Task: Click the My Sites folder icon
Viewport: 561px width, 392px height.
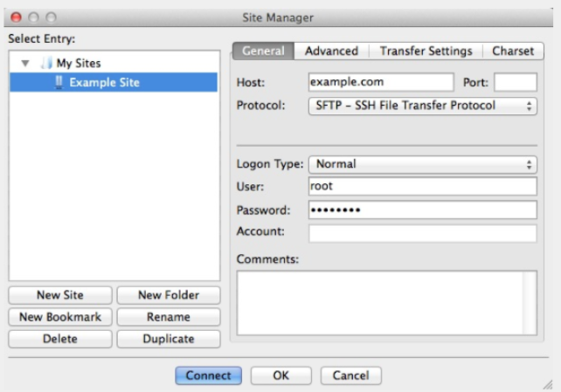Action: point(45,63)
